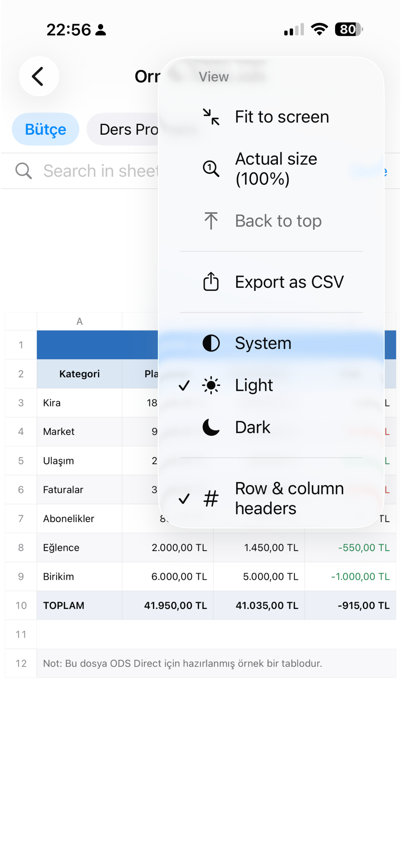Viewport: 401px width, 868px height.
Task: Click the half-circle System theme icon
Action: coord(211,343)
